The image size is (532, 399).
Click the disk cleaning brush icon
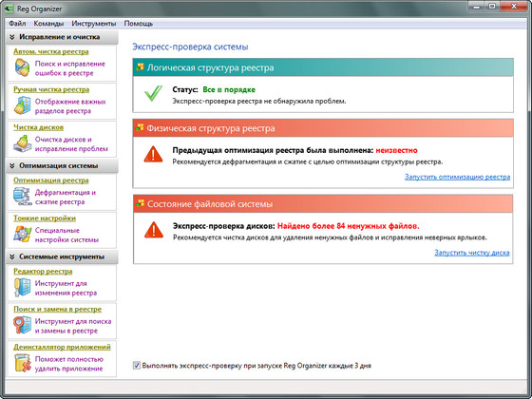coord(23,143)
